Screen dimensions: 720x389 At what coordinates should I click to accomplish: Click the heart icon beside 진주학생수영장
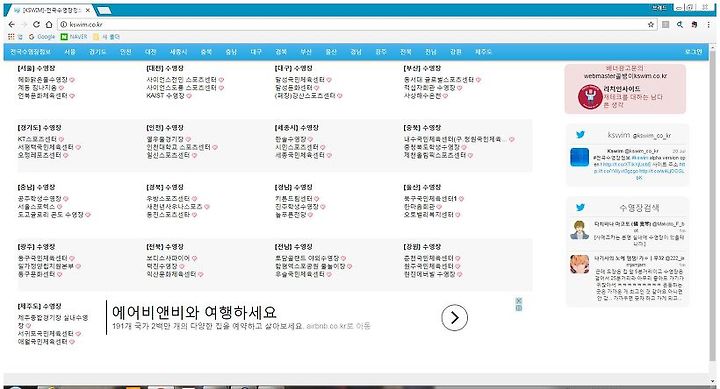pos(323,207)
